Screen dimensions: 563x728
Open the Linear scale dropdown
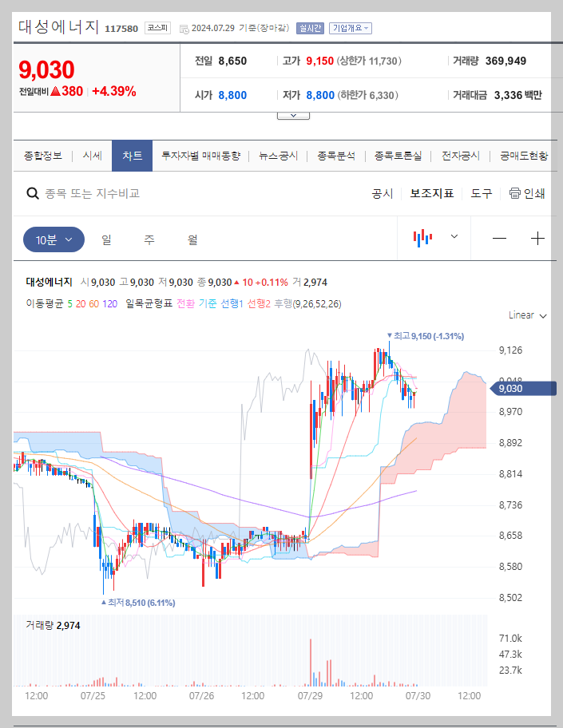(523, 315)
